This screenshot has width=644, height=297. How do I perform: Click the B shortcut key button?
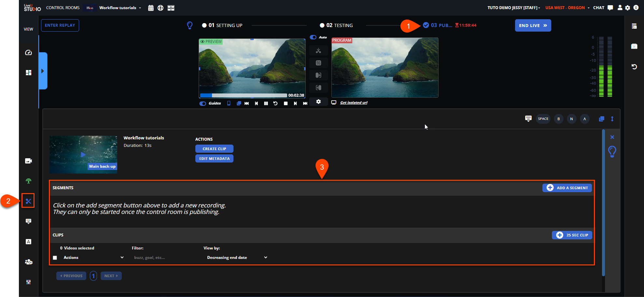559,119
